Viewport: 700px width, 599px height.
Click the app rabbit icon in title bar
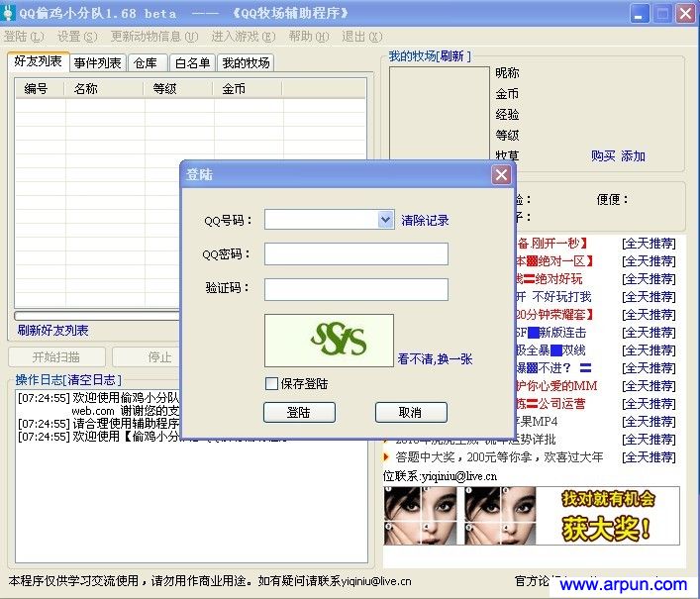tap(7, 13)
